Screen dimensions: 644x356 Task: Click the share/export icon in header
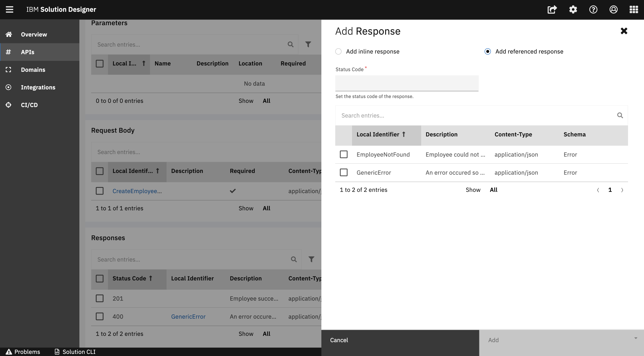[x=552, y=9]
